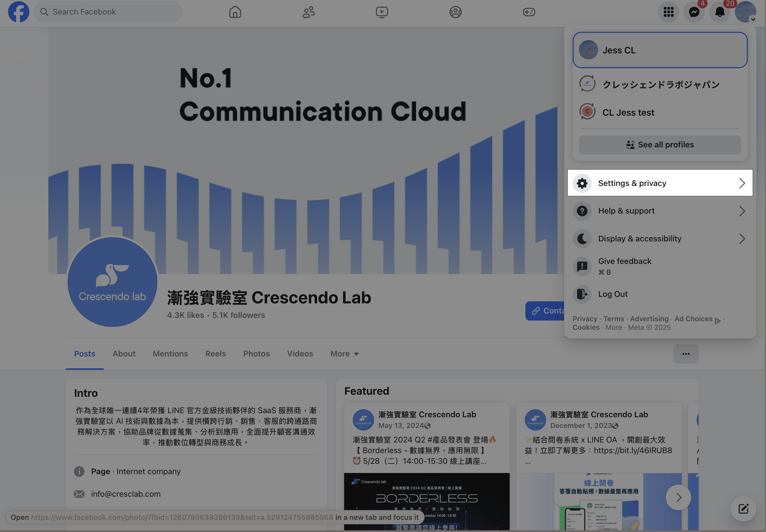This screenshot has width=766, height=532.
Task: Switch to the About tab
Action: point(124,354)
